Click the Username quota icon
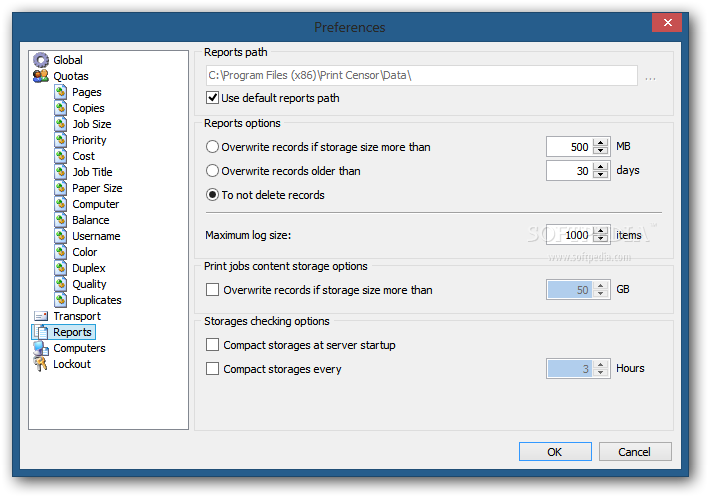Viewport: 709px width, 497px height. click(61, 236)
